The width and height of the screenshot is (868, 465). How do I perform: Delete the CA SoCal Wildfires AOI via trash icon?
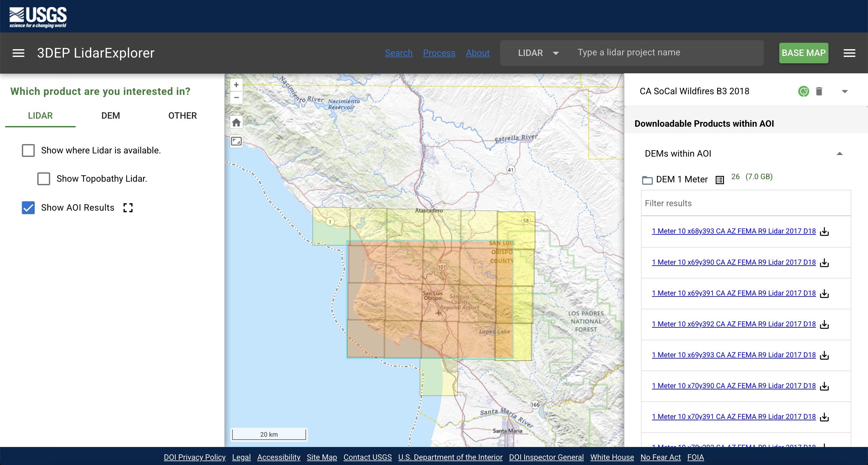click(x=820, y=91)
